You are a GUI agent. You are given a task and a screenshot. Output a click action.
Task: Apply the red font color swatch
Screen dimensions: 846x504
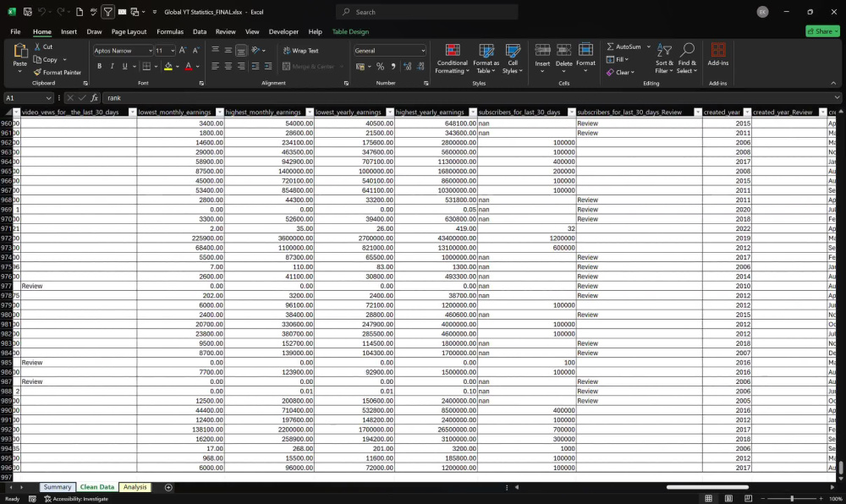pos(189,66)
